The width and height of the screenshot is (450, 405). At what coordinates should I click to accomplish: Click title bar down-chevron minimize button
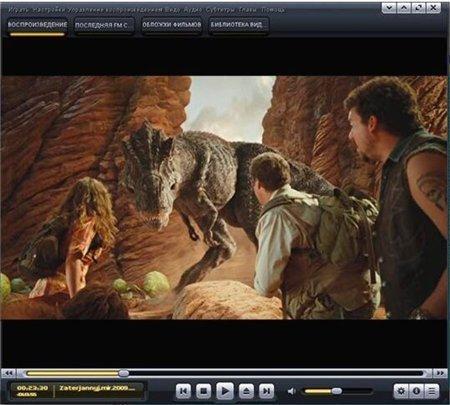tap(389, 8)
